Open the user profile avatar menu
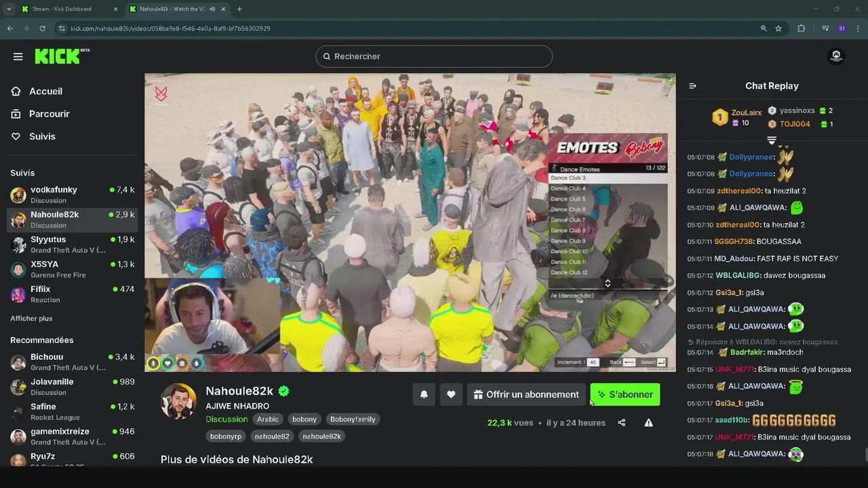 (836, 56)
